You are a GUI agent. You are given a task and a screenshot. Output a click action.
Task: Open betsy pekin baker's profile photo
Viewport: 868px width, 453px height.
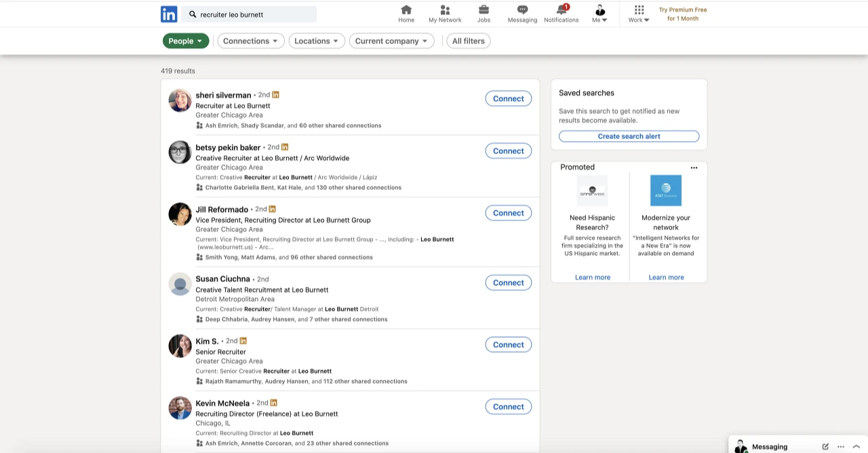click(x=180, y=153)
